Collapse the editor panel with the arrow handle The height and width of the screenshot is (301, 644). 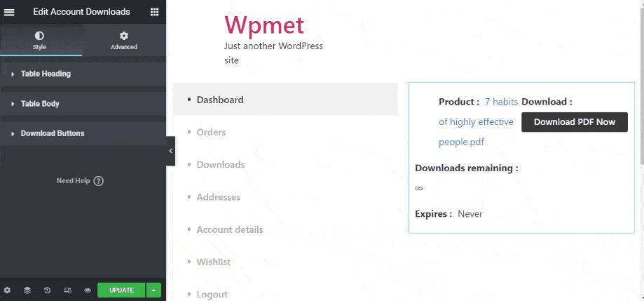click(x=170, y=151)
